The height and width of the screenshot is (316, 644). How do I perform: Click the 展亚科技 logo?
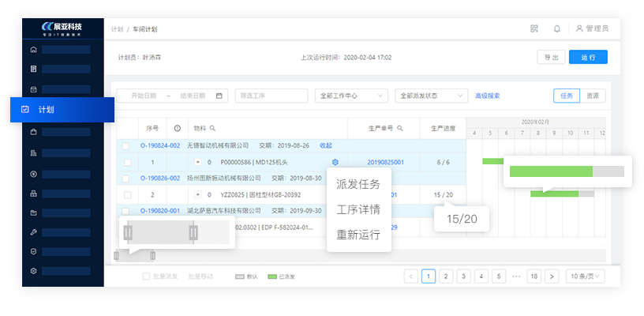click(x=62, y=28)
